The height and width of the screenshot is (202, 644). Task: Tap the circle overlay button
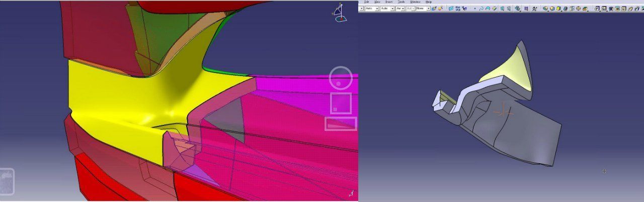tap(340, 78)
